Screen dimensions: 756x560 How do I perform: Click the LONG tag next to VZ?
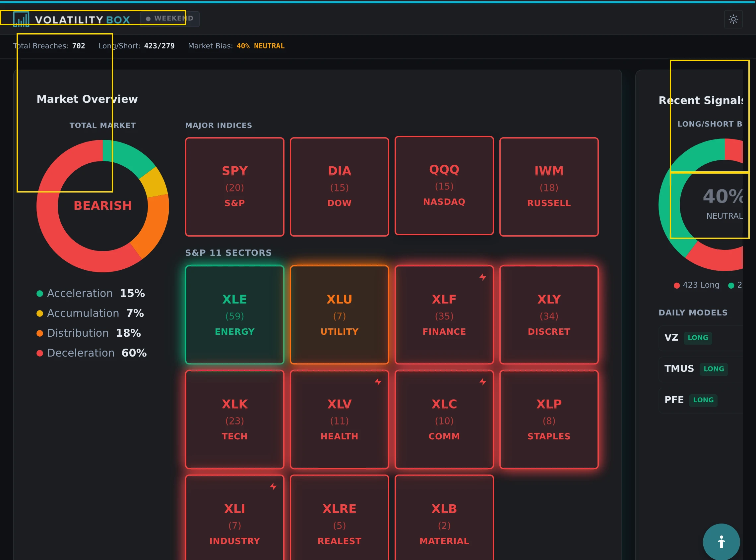tap(698, 338)
